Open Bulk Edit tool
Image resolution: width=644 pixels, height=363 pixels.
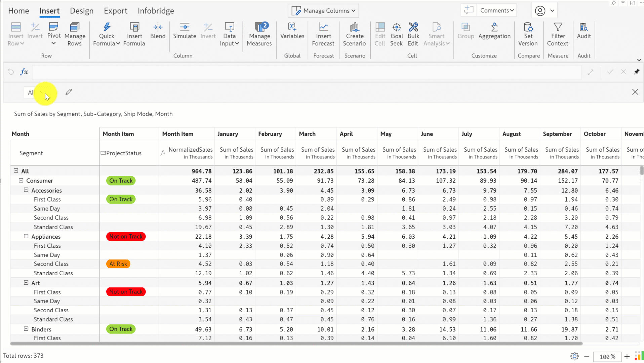[x=413, y=34]
